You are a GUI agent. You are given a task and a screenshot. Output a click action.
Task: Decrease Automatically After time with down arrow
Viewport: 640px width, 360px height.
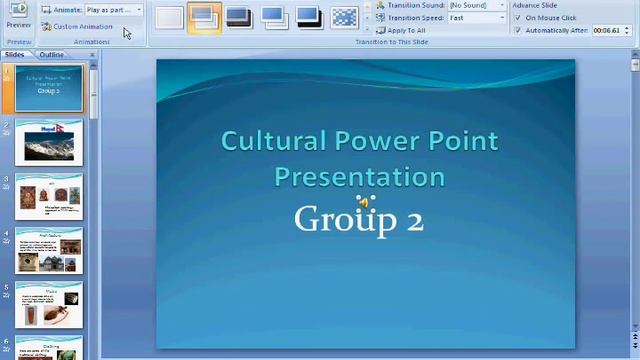click(627, 33)
